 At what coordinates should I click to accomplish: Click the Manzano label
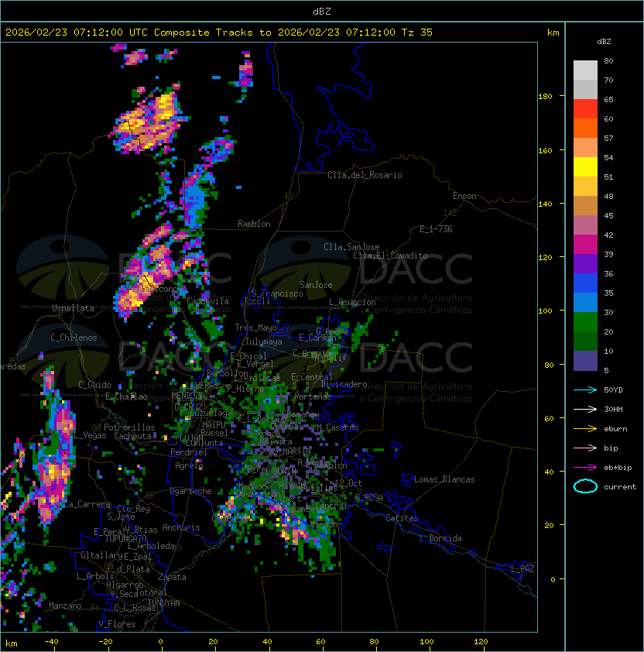65,606
